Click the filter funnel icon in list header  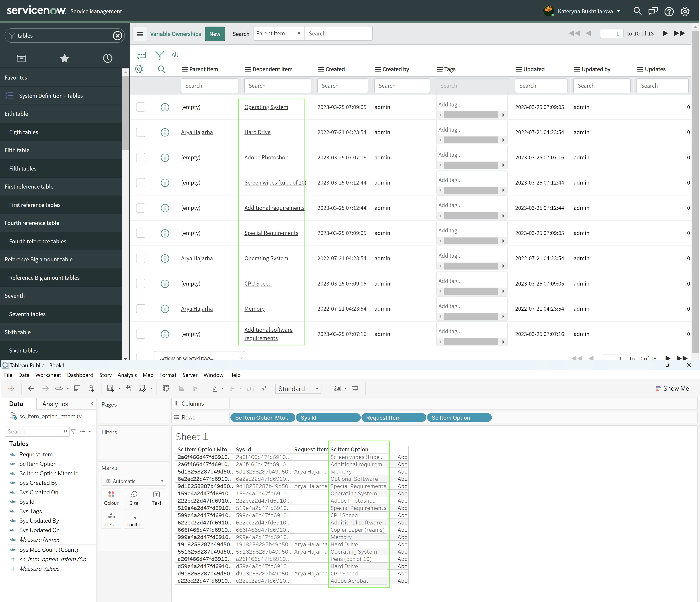click(159, 54)
